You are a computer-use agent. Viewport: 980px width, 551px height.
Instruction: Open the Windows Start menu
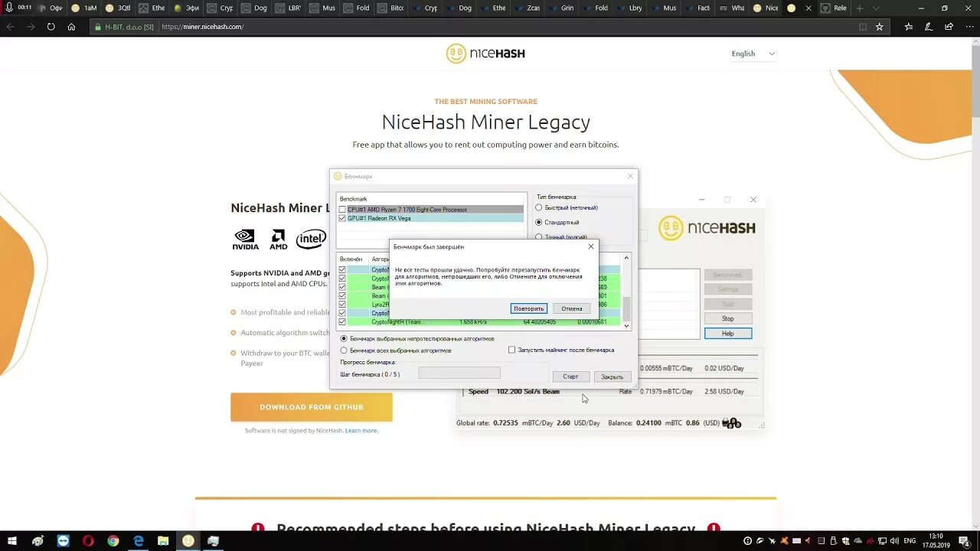pos(11,541)
